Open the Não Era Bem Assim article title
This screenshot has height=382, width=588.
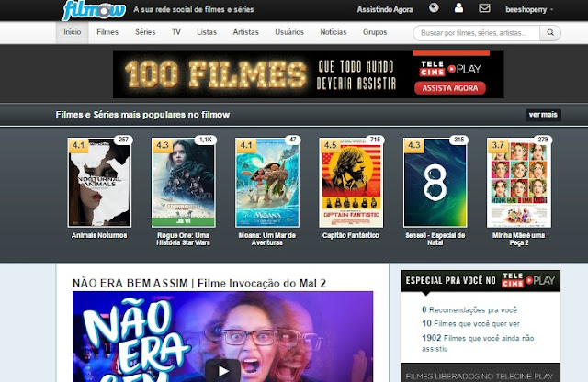tap(199, 283)
